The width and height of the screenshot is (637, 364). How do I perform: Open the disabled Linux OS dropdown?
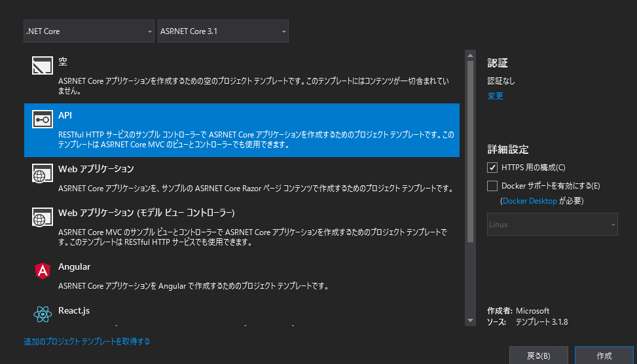[553, 225]
